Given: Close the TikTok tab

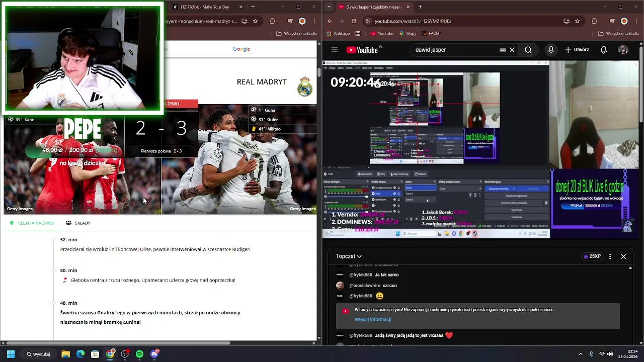Looking at the screenshot, I should point(240,7).
